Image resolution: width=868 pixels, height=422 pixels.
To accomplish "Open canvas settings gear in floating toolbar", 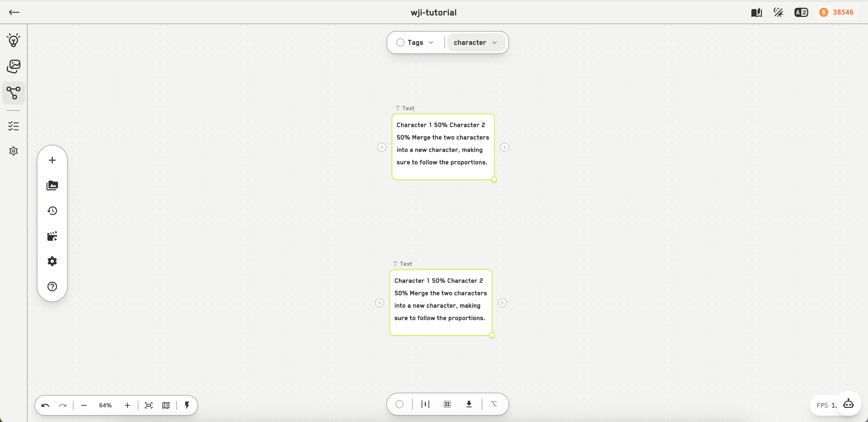I will [x=52, y=261].
